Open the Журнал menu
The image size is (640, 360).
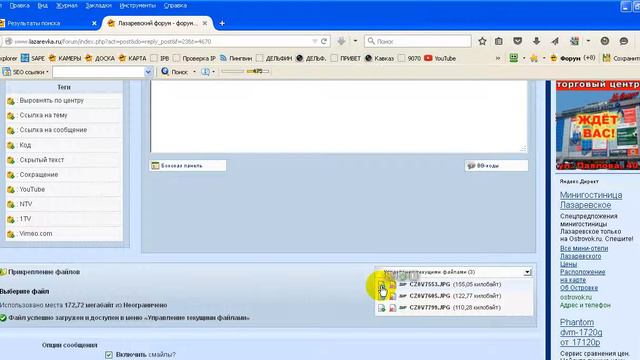point(67,6)
